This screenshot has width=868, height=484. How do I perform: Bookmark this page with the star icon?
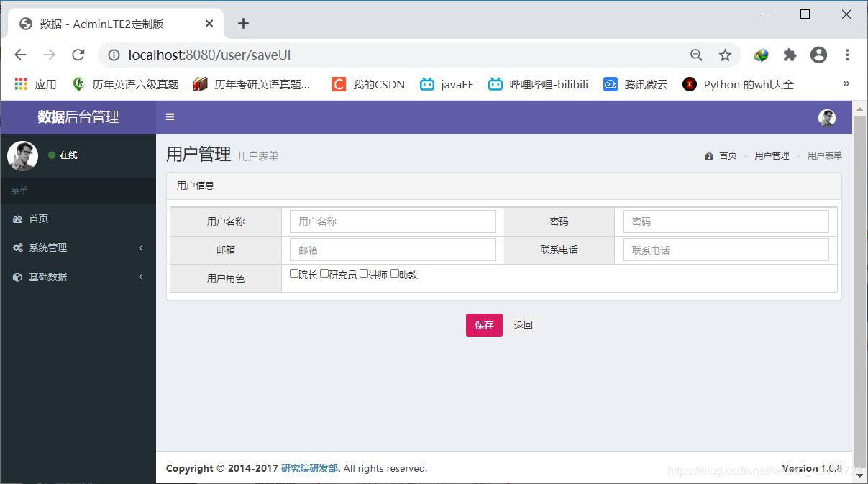725,55
